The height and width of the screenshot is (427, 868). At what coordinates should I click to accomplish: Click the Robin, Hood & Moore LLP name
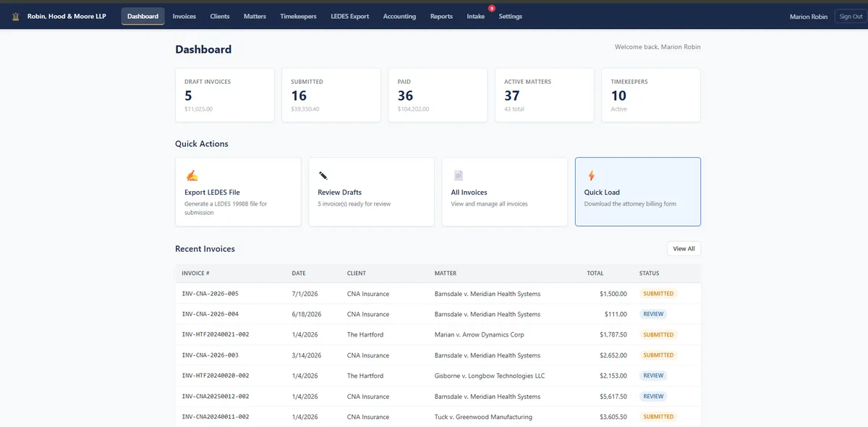coord(67,16)
